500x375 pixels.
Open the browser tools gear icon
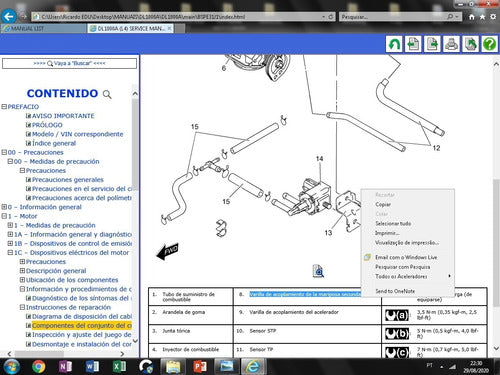pos(493,17)
